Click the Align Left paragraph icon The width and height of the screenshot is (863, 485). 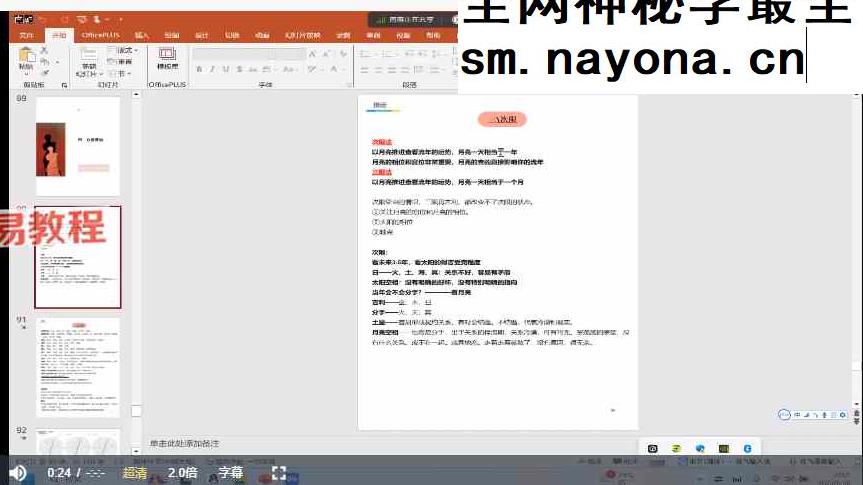365,70
